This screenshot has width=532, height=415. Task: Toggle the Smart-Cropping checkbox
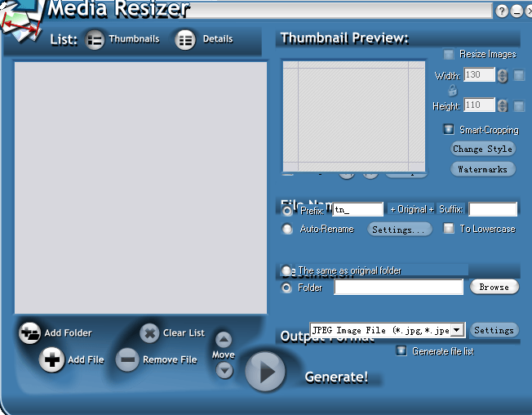tap(449, 129)
